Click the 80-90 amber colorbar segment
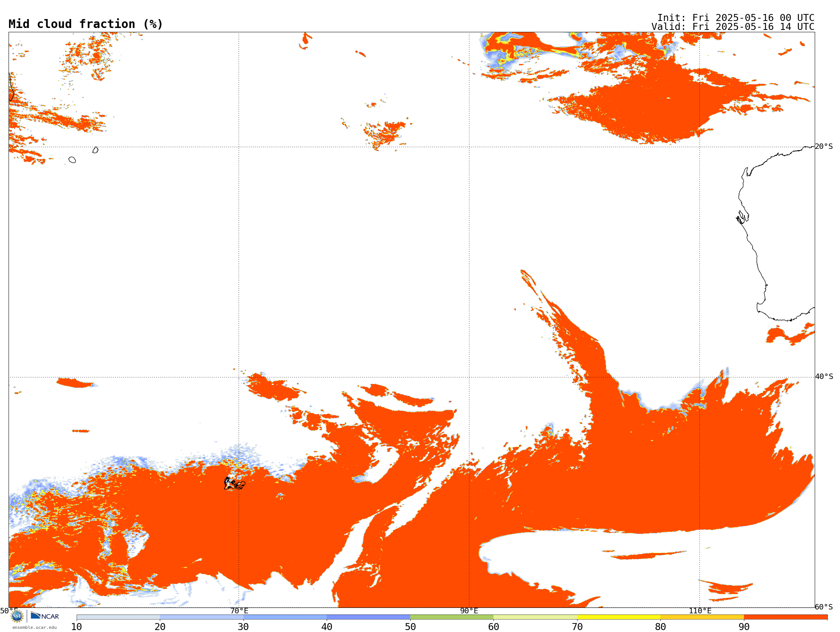This screenshot has height=632, width=840. click(702, 617)
